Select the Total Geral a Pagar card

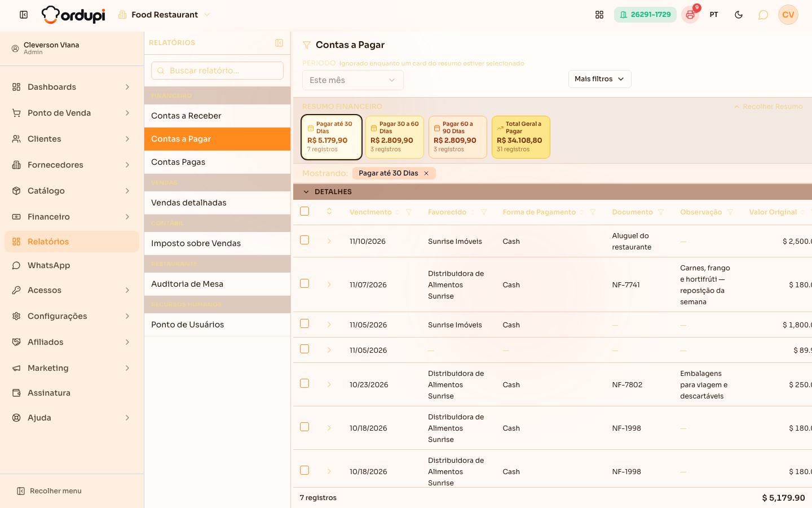[521, 137]
